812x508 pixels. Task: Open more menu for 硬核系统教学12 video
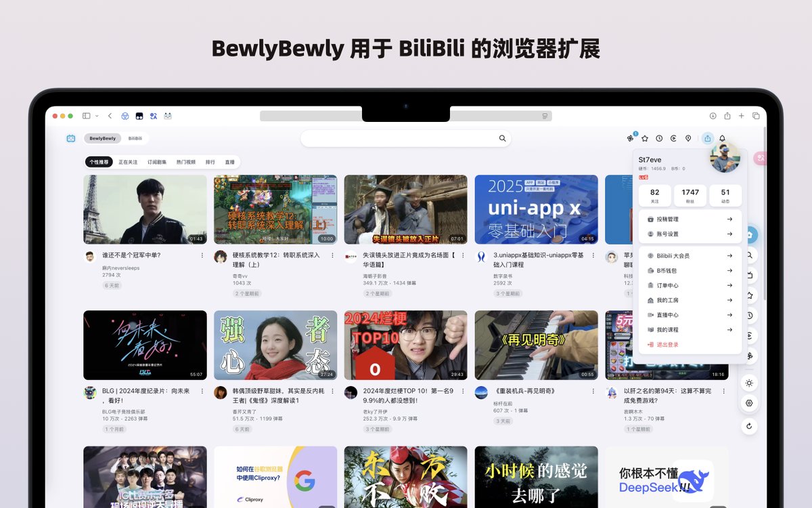tap(332, 255)
